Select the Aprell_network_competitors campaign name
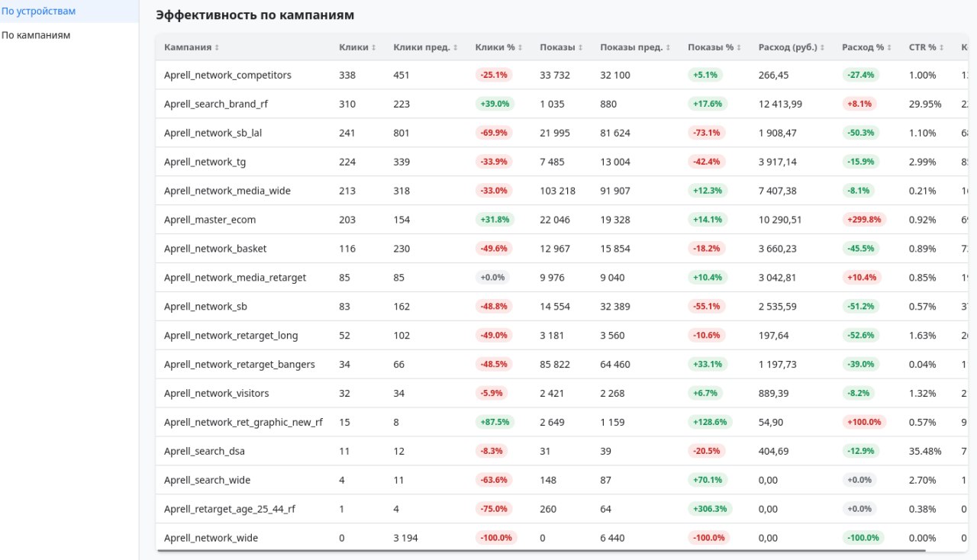 [227, 75]
